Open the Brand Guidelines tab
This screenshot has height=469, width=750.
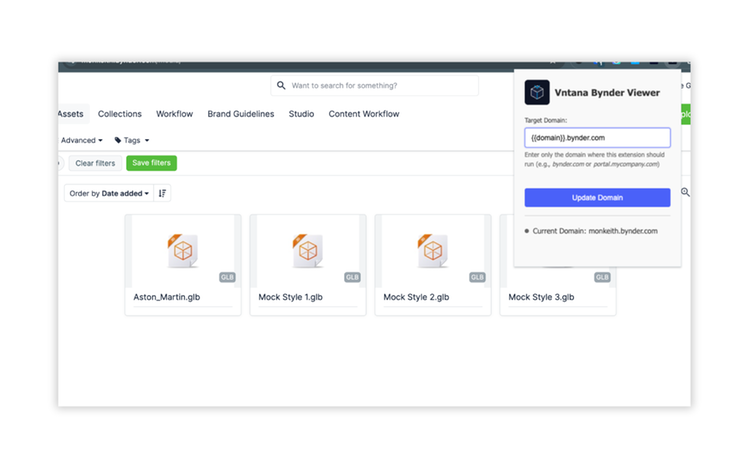coord(241,114)
